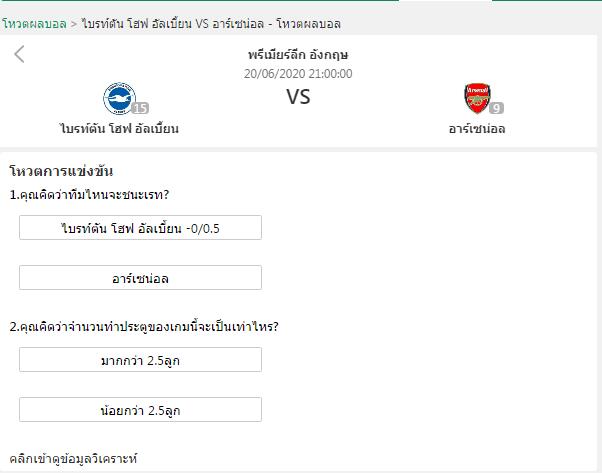The height and width of the screenshot is (473, 602).
Task: Vote for อาร์เซน่อล to win
Action: tap(140, 278)
